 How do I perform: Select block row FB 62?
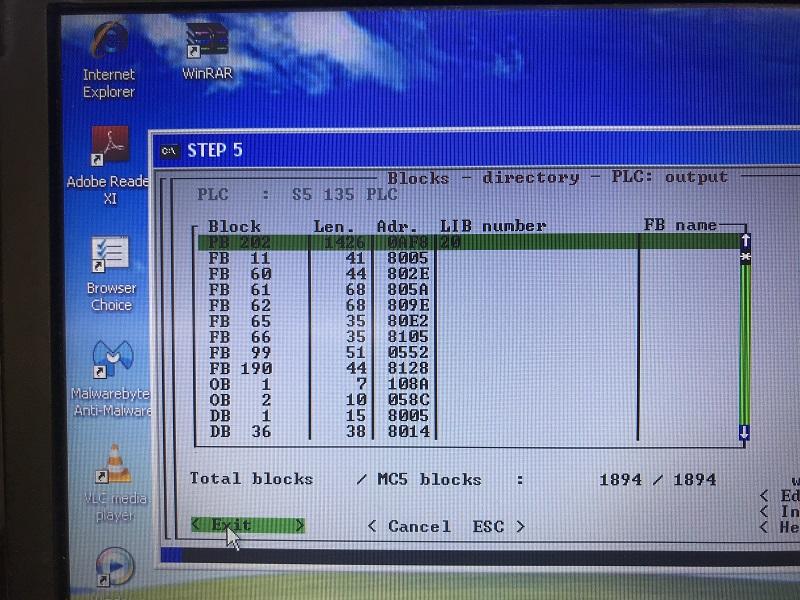coord(468,306)
